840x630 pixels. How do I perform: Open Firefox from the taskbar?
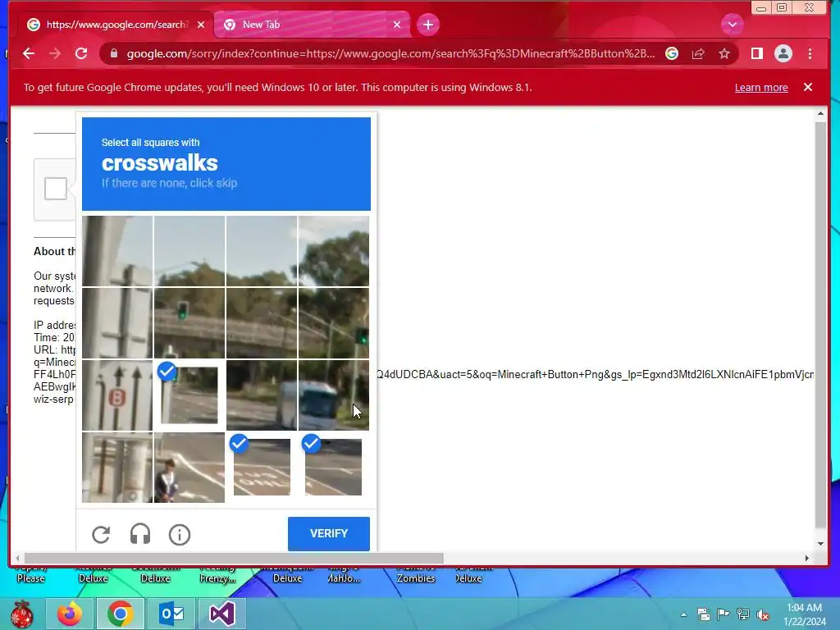coord(71,614)
